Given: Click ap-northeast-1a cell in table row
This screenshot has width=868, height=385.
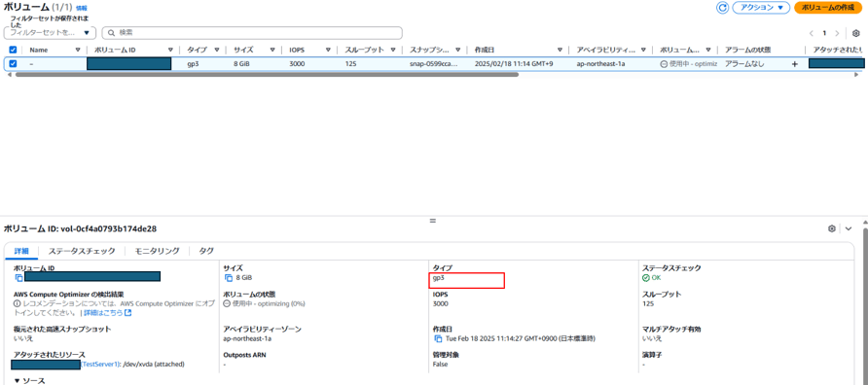Looking at the screenshot, I should click(600, 64).
